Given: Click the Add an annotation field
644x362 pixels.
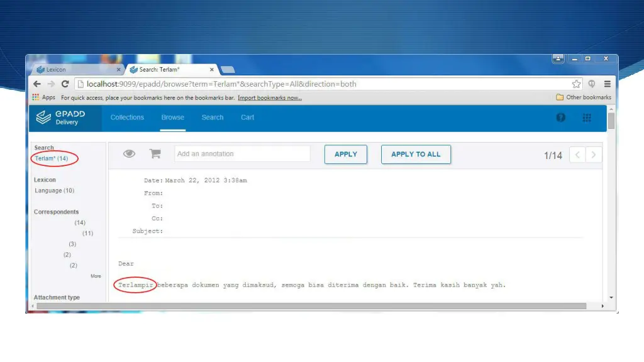Looking at the screenshot, I should click(x=241, y=154).
